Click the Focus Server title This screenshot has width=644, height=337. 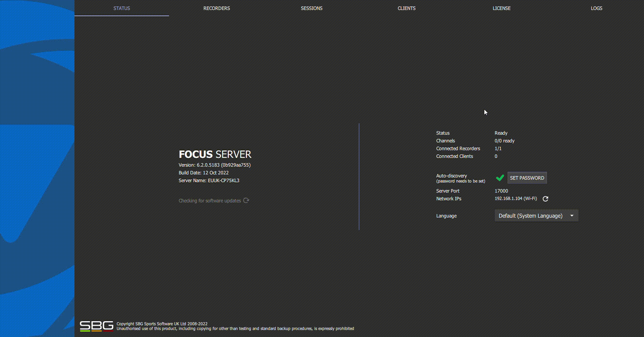tap(215, 154)
